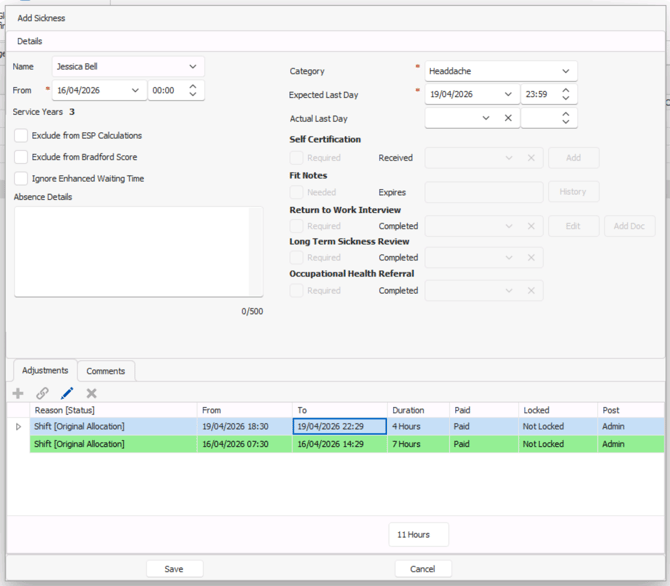This screenshot has width=670, height=586.
Task: Clear the Actual Last Day date
Action: click(508, 118)
